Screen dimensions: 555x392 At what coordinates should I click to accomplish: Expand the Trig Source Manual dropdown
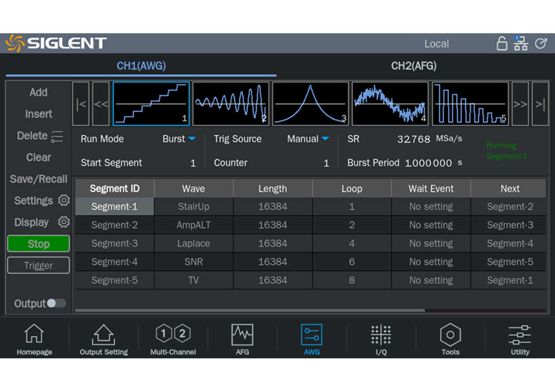308,139
